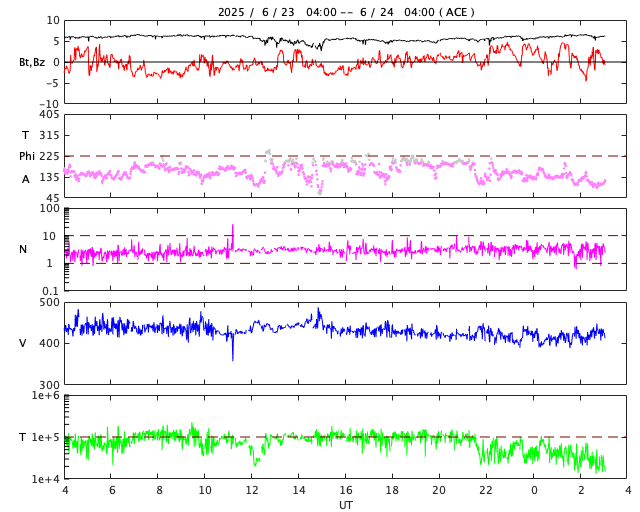This screenshot has width=640, height=512.
Task: Click the "1" tick in N panel
Action: coord(50,263)
